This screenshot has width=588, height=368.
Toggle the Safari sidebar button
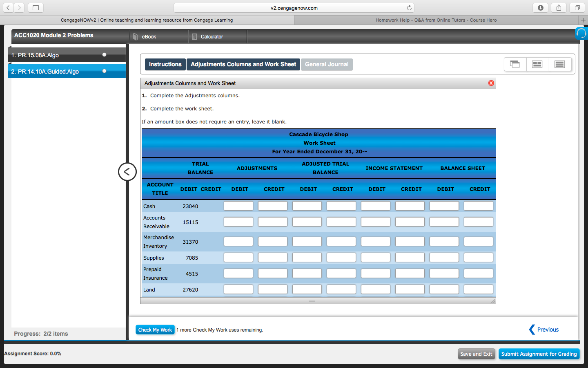pyautogui.click(x=36, y=8)
